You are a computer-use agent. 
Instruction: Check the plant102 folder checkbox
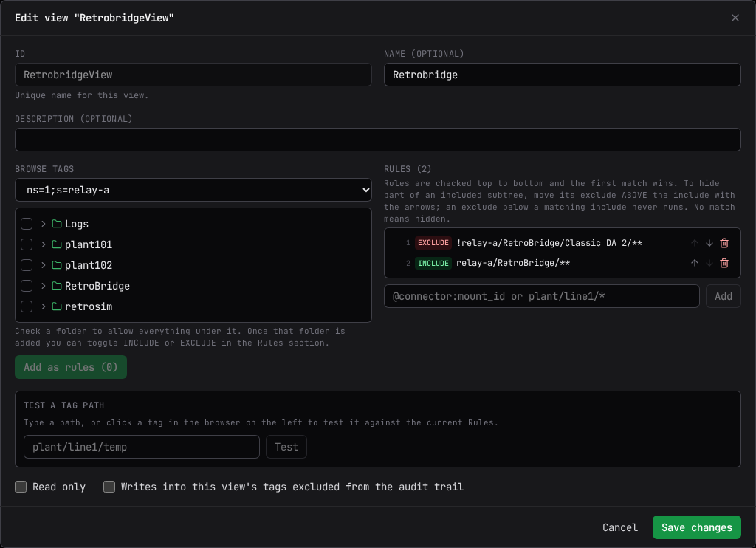pyautogui.click(x=27, y=265)
